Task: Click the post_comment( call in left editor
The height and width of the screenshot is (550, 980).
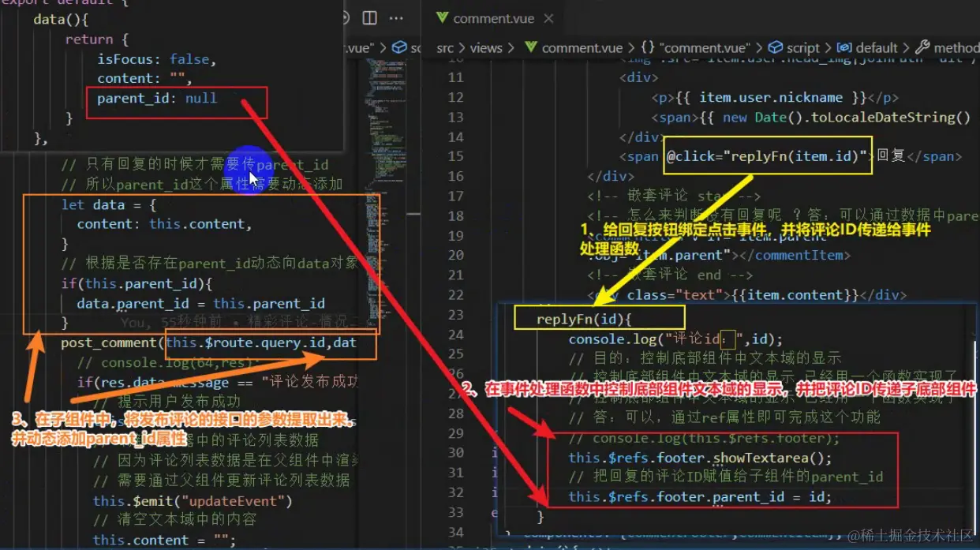Action: pyautogui.click(x=113, y=342)
